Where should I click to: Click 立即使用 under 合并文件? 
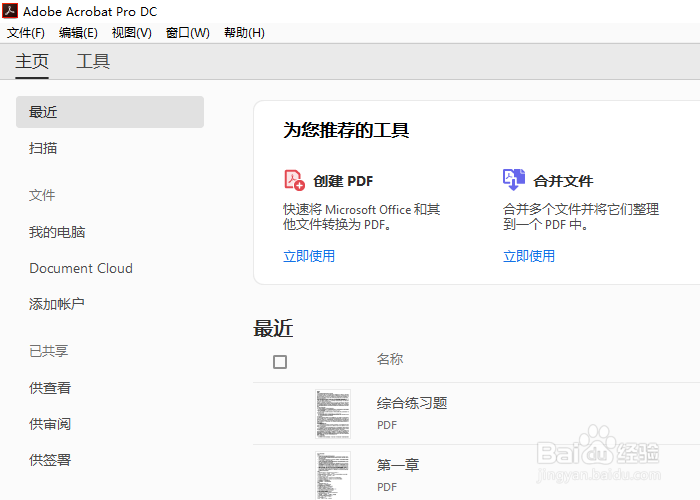529,256
